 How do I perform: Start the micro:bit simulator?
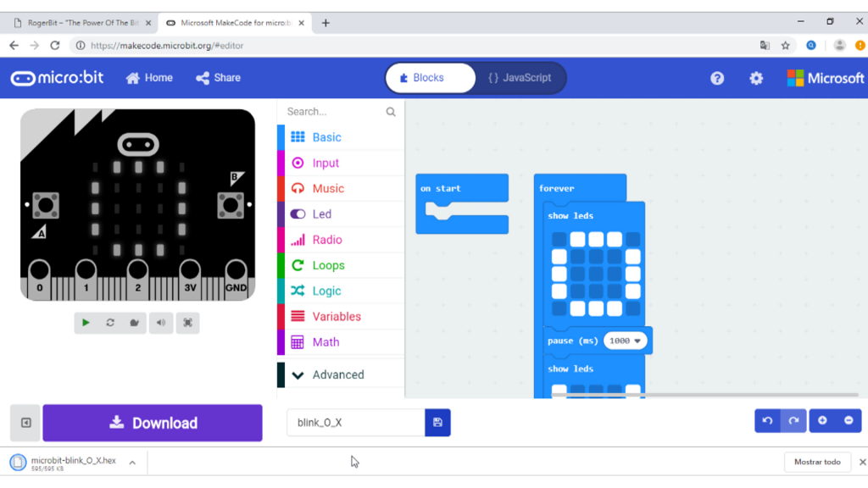tap(85, 323)
